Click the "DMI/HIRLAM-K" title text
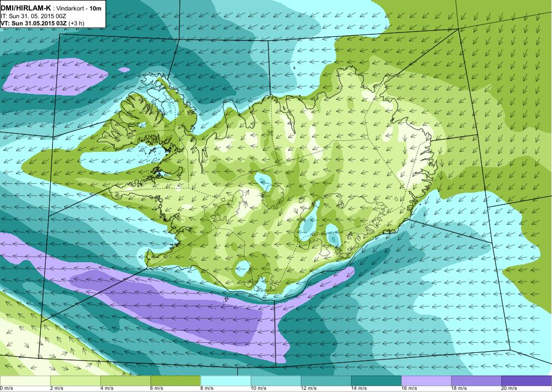This screenshot has height=392, width=552. (26, 9)
